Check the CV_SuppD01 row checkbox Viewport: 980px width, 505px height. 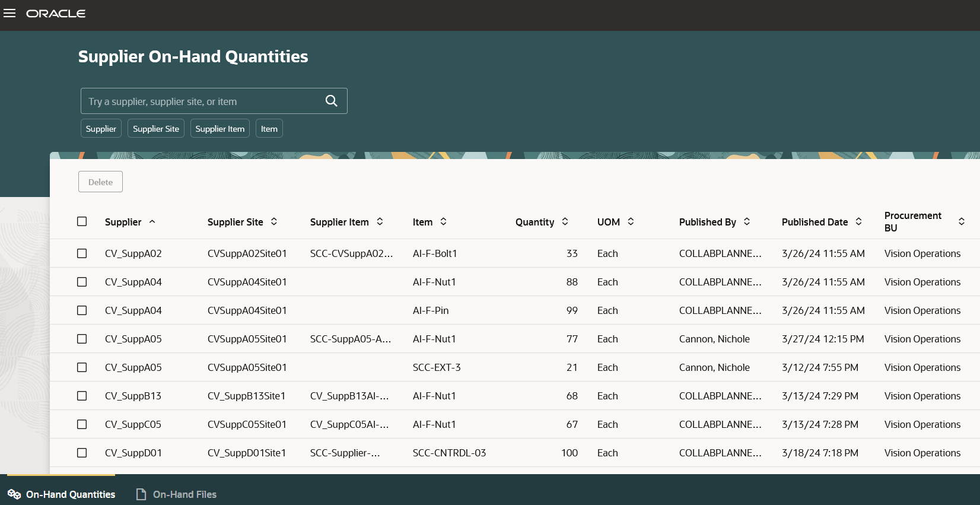[82, 453]
